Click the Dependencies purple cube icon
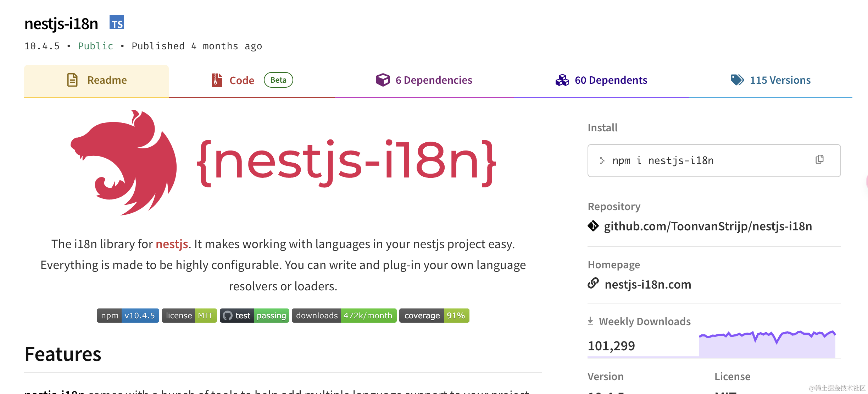Screen dimensions: 868x394 pyautogui.click(x=383, y=80)
